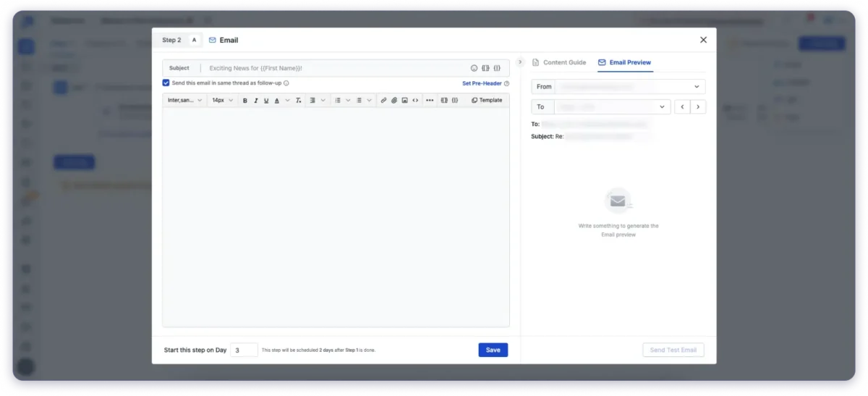Select variant A tab
The image size is (868, 396).
[194, 41]
